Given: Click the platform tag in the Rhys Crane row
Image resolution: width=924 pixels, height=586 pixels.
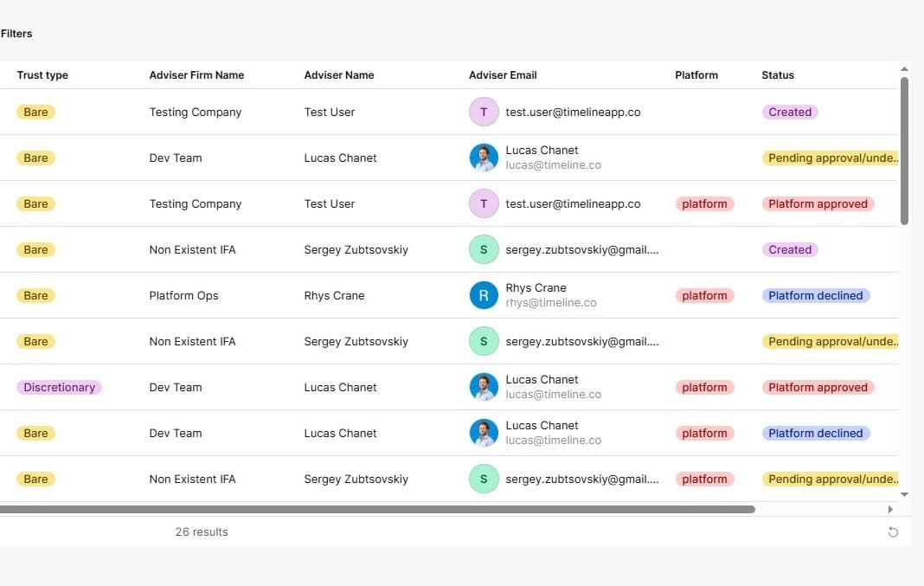Looking at the screenshot, I should point(704,295).
